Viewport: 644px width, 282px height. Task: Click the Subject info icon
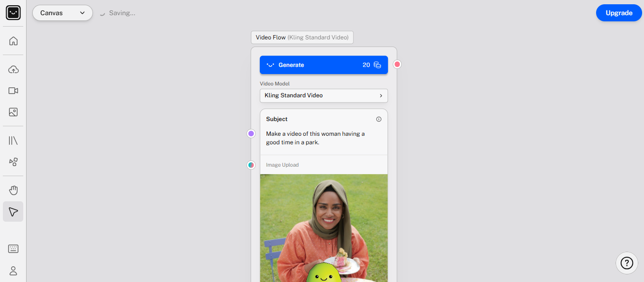click(378, 119)
